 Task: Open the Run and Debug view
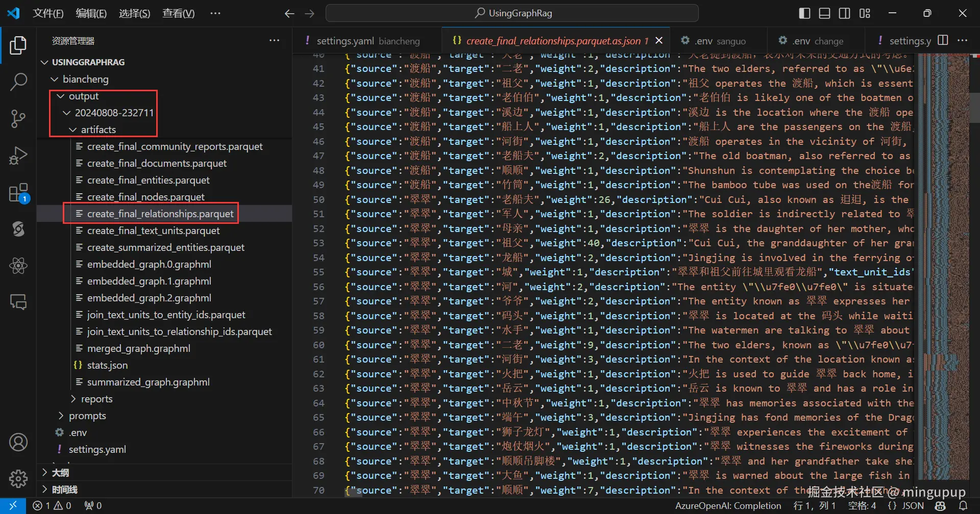tap(18, 156)
